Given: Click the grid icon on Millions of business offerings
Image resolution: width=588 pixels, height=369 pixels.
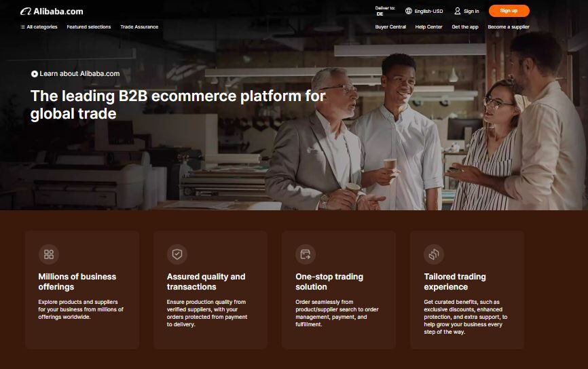Looking at the screenshot, I should click(x=49, y=254).
